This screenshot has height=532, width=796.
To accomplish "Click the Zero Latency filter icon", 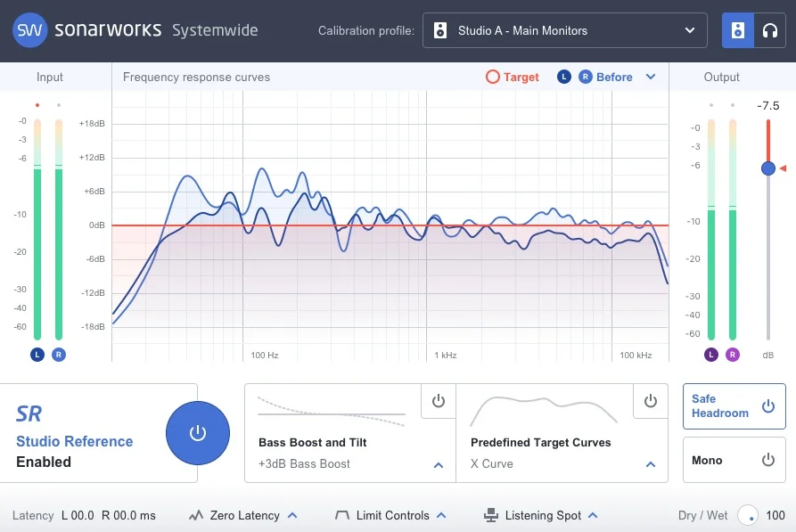I will coord(196,516).
